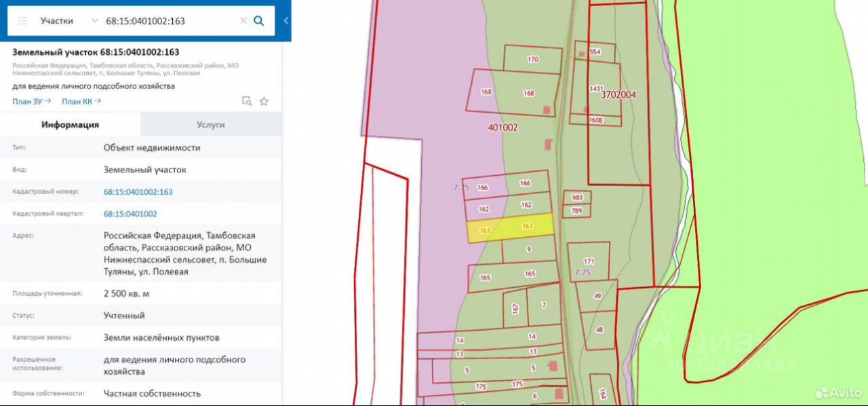Viewport: 868px width, 406px height.
Task: Open cadastral quarter link 68:15:0401002
Action: click(x=130, y=214)
